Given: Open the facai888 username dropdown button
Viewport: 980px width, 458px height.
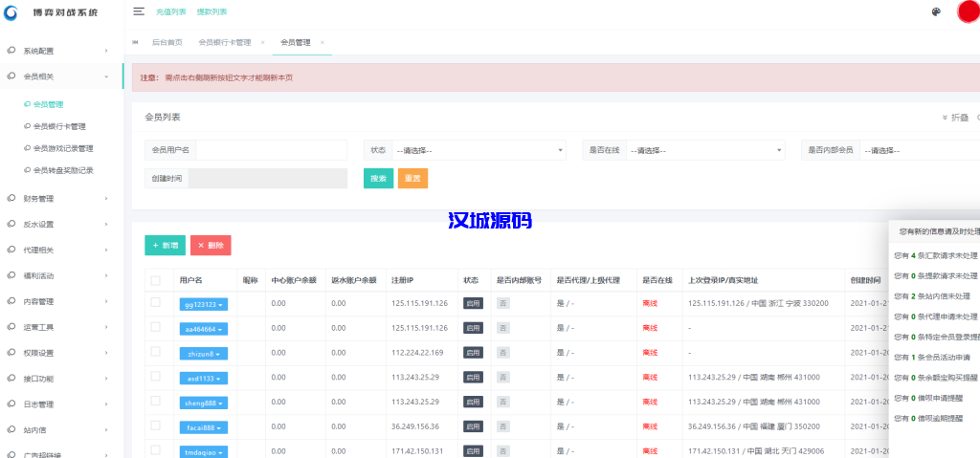Looking at the screenshot, I should coord(203,427).
